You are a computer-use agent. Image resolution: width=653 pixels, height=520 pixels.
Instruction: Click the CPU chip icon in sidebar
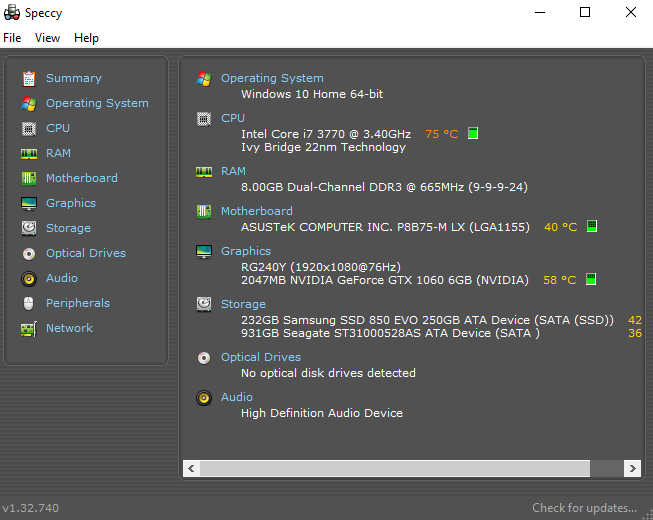coord(29,129)
